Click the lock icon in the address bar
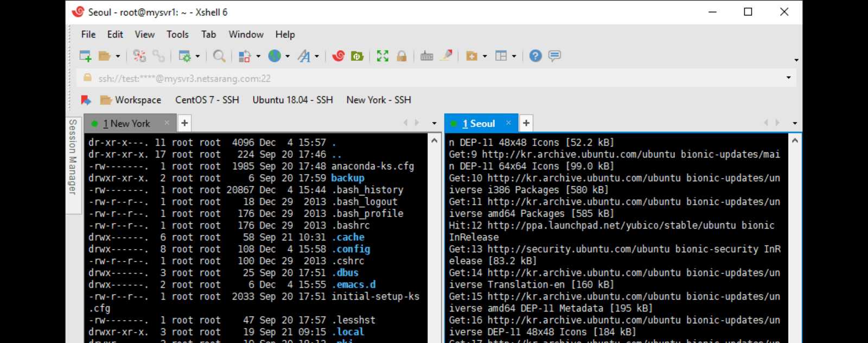The width and height of the screenshot is (868, 343). tap(87, 78)
